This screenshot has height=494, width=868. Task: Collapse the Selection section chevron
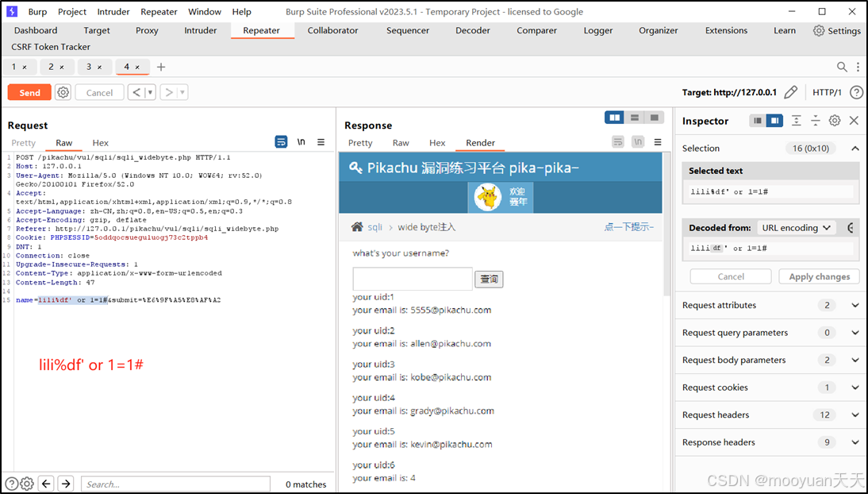click(855, 148)
